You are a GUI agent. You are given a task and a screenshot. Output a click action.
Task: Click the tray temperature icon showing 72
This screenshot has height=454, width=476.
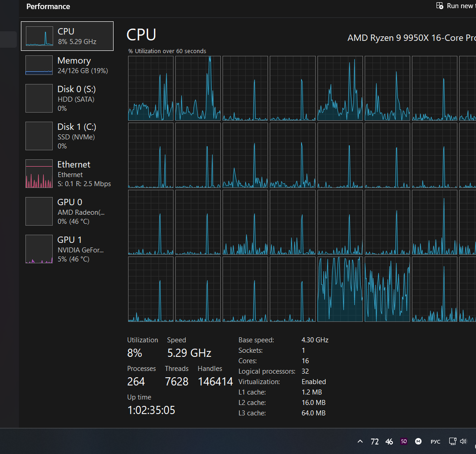(375, 442)
